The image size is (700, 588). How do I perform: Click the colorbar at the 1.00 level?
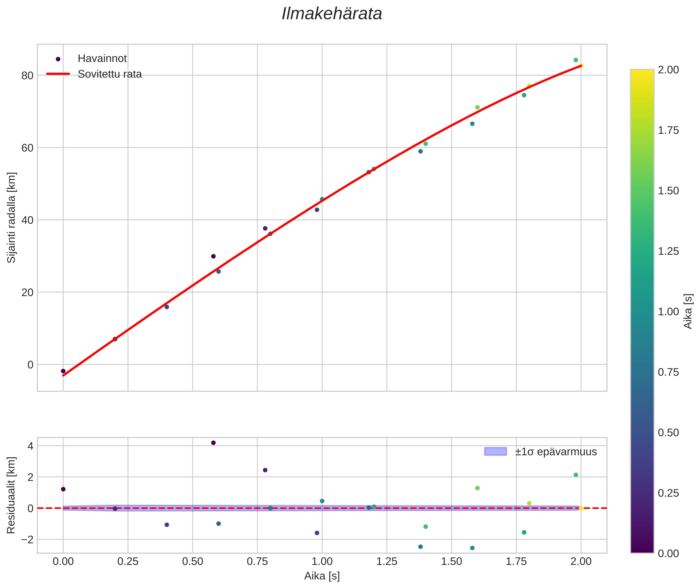642,312
